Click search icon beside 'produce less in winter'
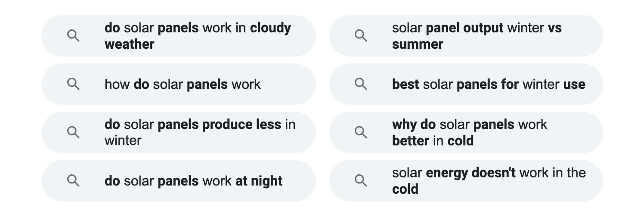 pos(74,132)
